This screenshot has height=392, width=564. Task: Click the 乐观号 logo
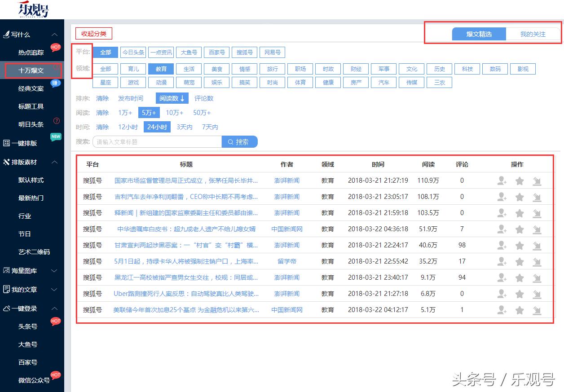[x=33, y=9]
